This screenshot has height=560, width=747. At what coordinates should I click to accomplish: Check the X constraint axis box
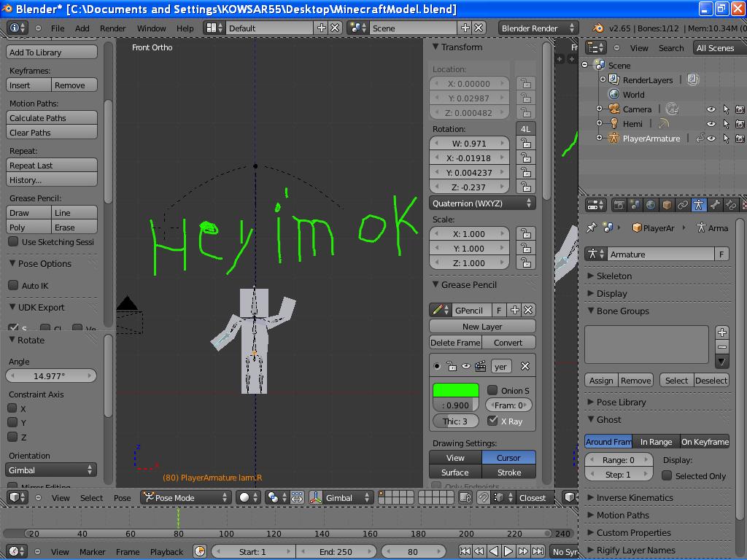click(12, 408)
